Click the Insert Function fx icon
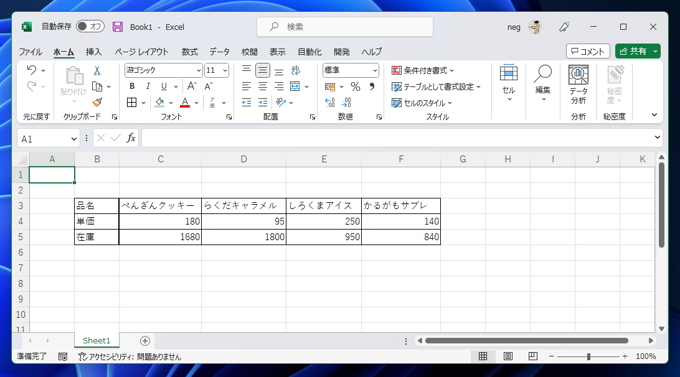 click(131, 138)
